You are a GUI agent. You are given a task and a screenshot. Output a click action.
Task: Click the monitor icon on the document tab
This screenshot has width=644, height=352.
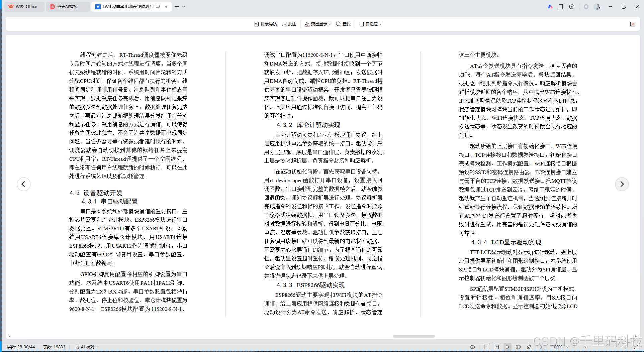pyautogui.click(x=158, y=7)
